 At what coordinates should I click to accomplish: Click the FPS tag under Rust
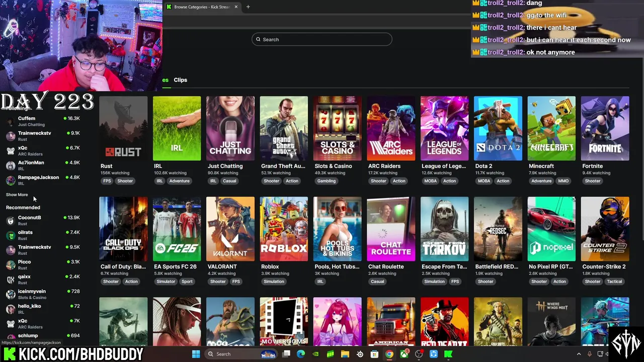tap(107, 181)
